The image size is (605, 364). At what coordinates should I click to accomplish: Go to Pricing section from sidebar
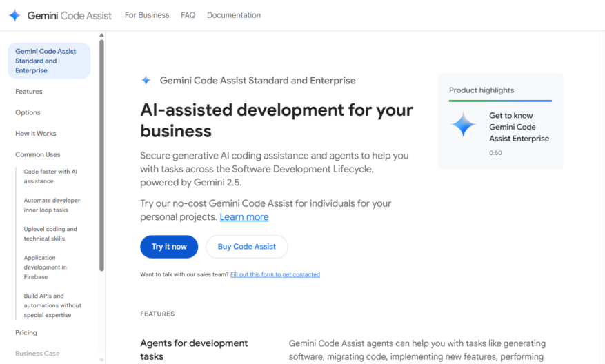[x=26, y=332]
